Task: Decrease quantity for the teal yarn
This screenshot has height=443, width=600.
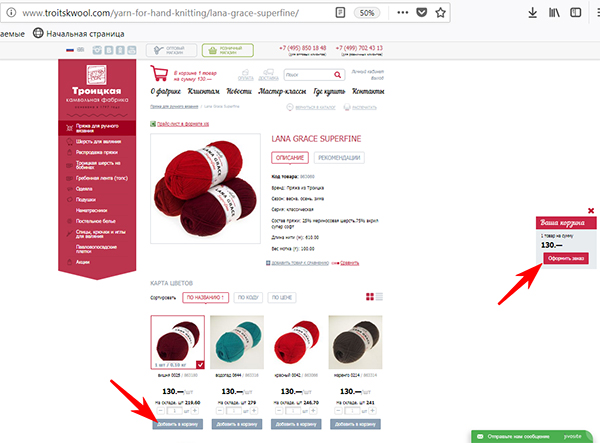Action: [x=220, y=410]
